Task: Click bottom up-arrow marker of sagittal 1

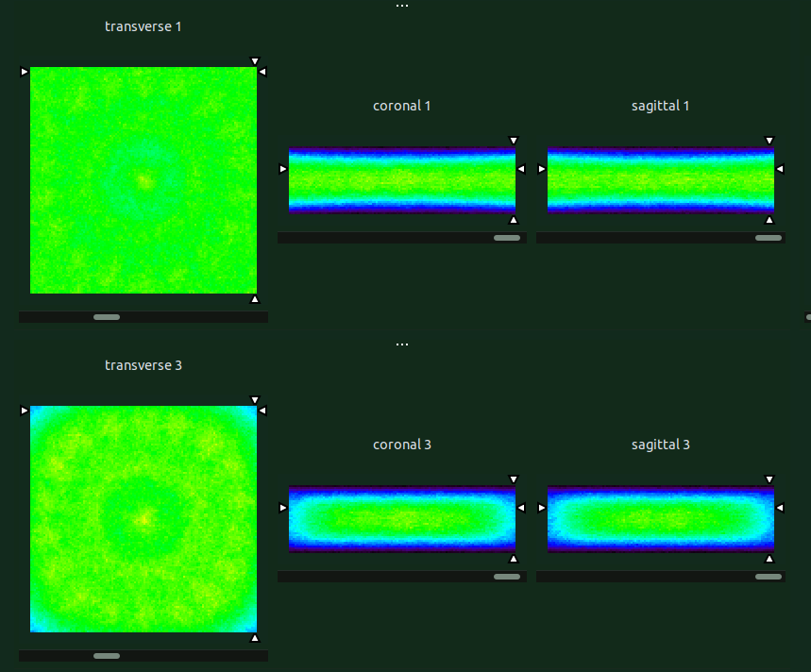Action: click(769, 220)
